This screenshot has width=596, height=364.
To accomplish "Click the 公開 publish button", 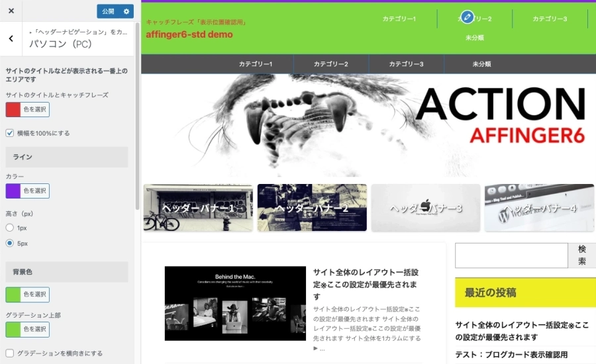I will tap(108, 11).
